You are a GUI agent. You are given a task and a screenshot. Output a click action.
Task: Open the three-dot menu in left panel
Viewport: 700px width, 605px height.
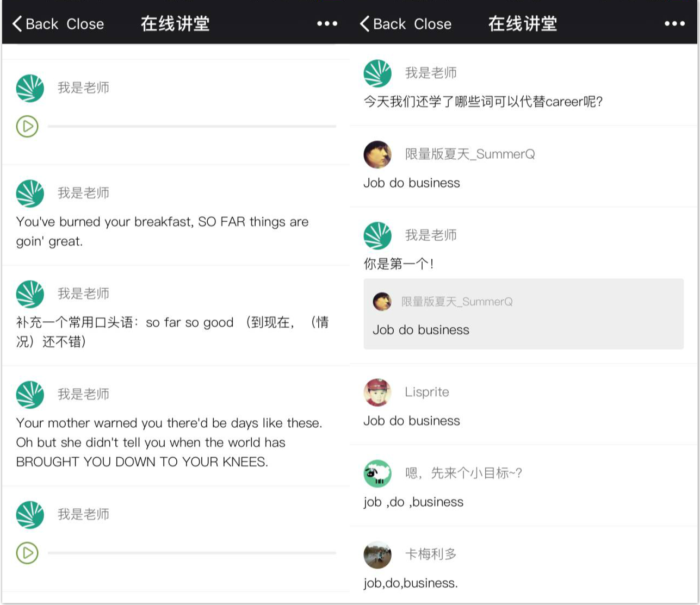327,24
